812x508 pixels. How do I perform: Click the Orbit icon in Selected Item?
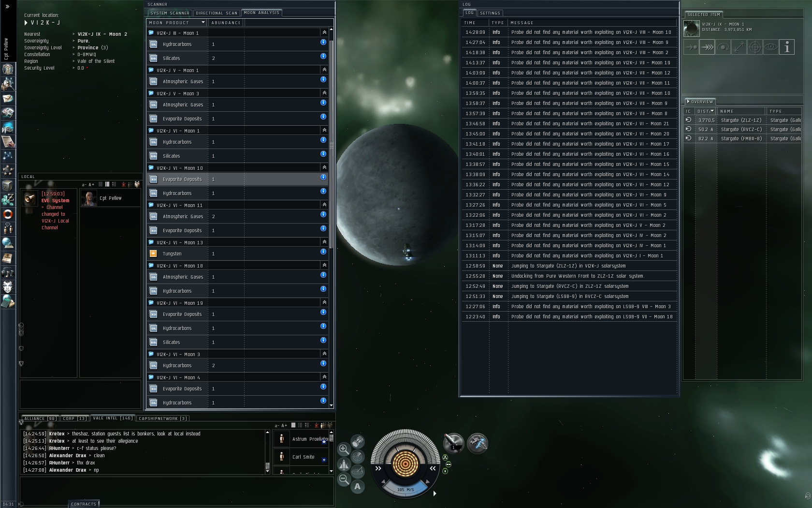(x=723, y=47)
